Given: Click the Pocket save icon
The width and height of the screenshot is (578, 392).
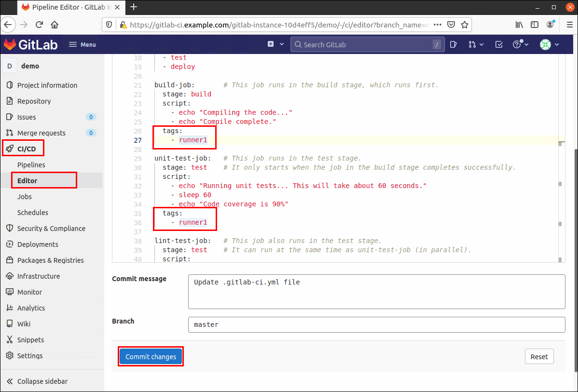Looking at the screenshot, I should [x=451, y=25].
